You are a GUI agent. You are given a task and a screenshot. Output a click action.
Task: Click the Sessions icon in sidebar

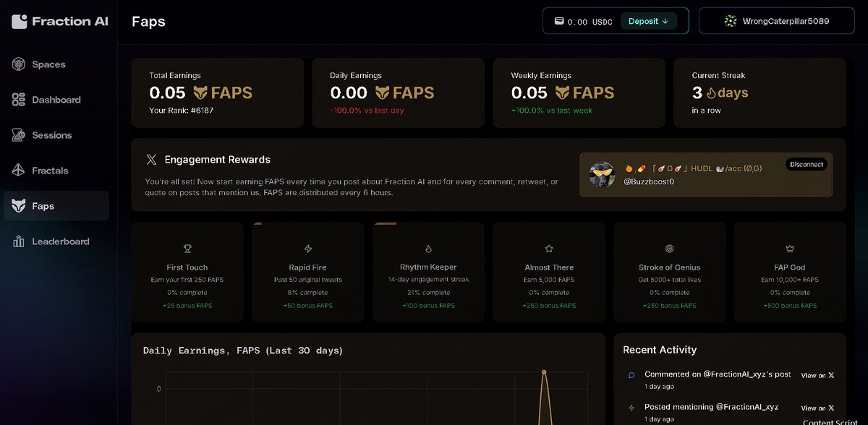click(19, 135)
